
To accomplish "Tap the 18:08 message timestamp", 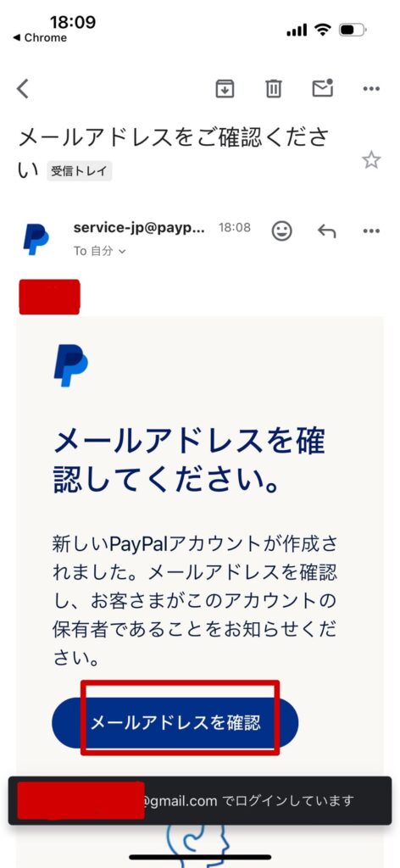I will click(x=235, y=227).
